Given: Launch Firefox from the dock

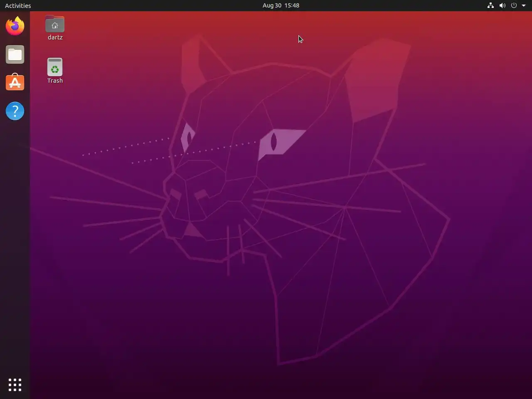Looking at the screenshot, I should click(15, 26).
